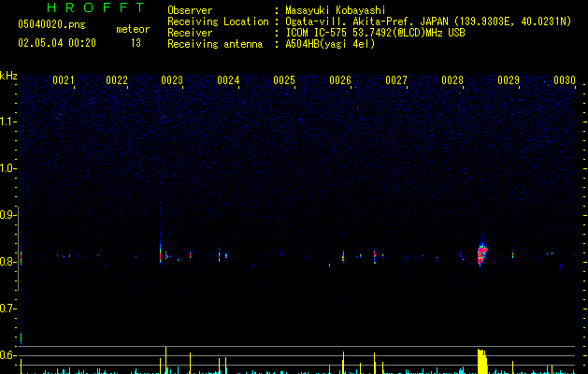Viewport: 588px width, 374px height.
Task: Click the 'meteor' count label
Action: 133,29
